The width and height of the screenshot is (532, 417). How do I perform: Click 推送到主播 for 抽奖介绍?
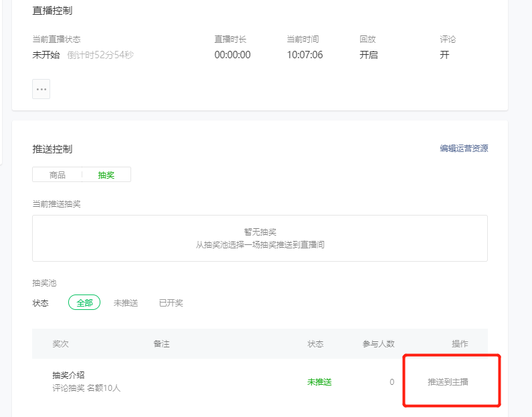(448, 382)
